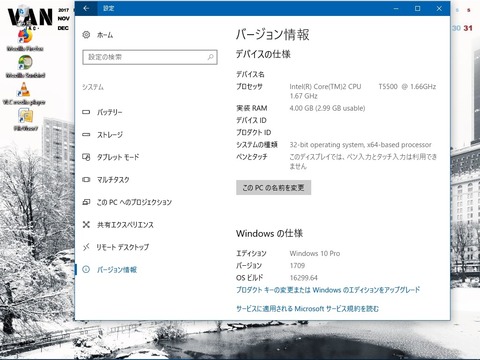Open 共有エクスペリエンス settings
Viewport: 480px width, 360px height.
point(125,225)
